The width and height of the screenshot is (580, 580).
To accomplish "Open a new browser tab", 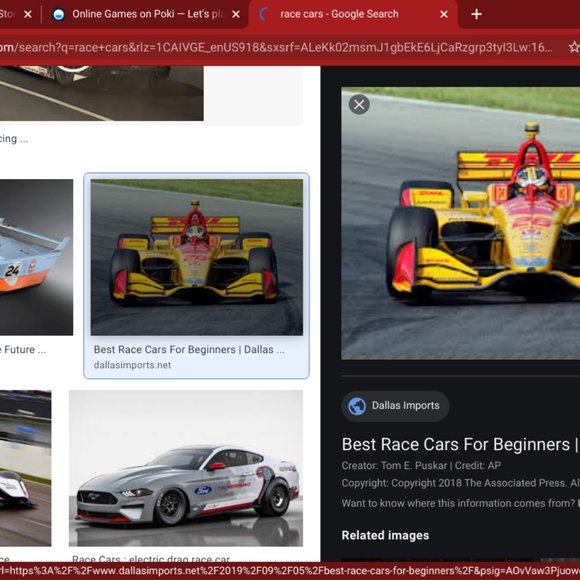I will 476,14.
